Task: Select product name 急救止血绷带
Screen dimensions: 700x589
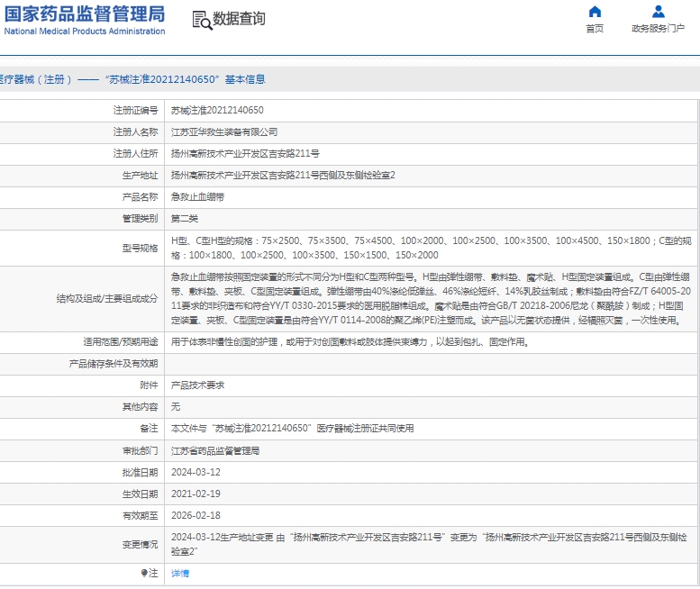Action: [x=198, y=196]
